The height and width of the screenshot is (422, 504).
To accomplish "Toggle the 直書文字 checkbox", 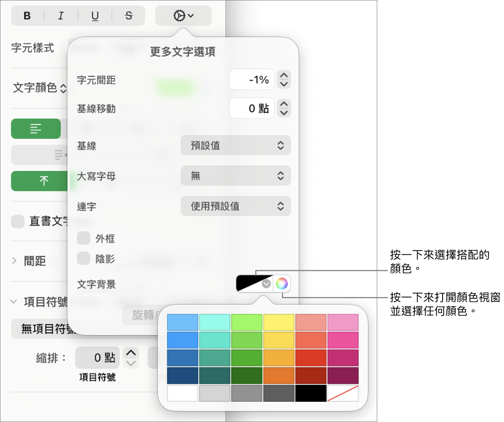I will click(17, 221).
